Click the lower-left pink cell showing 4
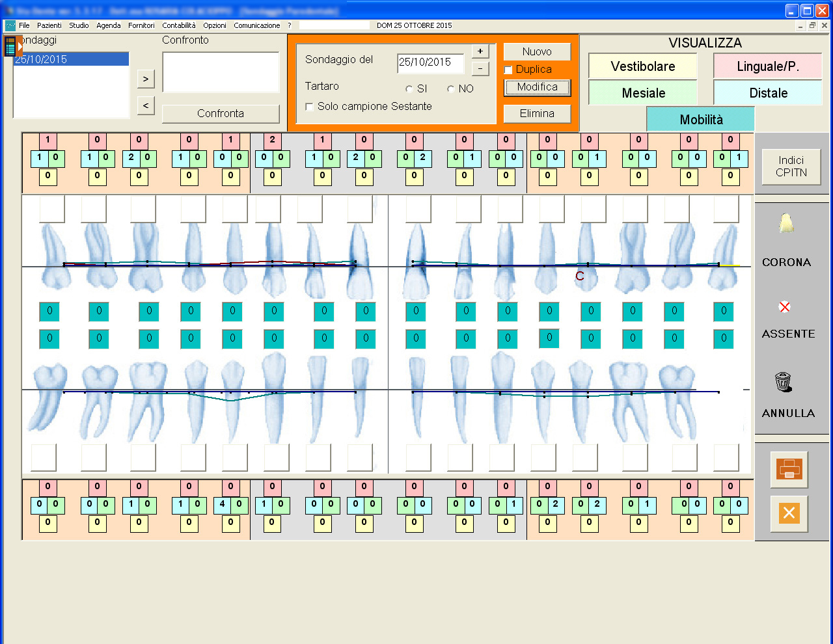The height and width of the screenshot is (644, 833). coord(223,504)
